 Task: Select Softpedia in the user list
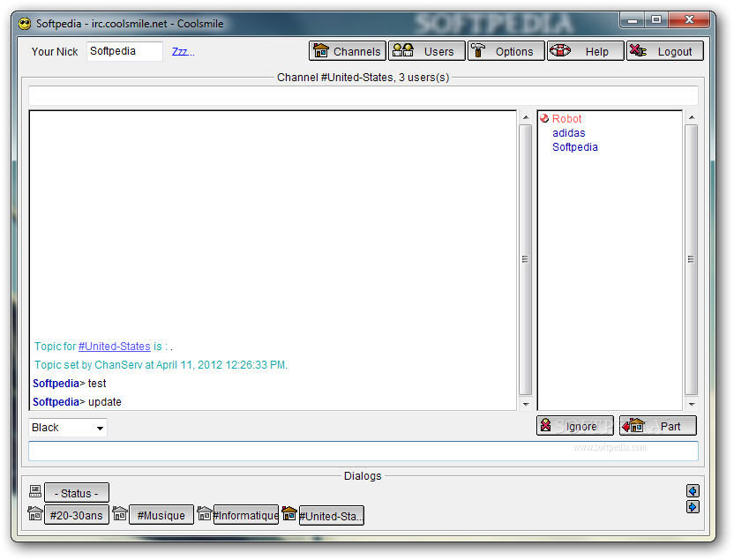coord(575,147)
